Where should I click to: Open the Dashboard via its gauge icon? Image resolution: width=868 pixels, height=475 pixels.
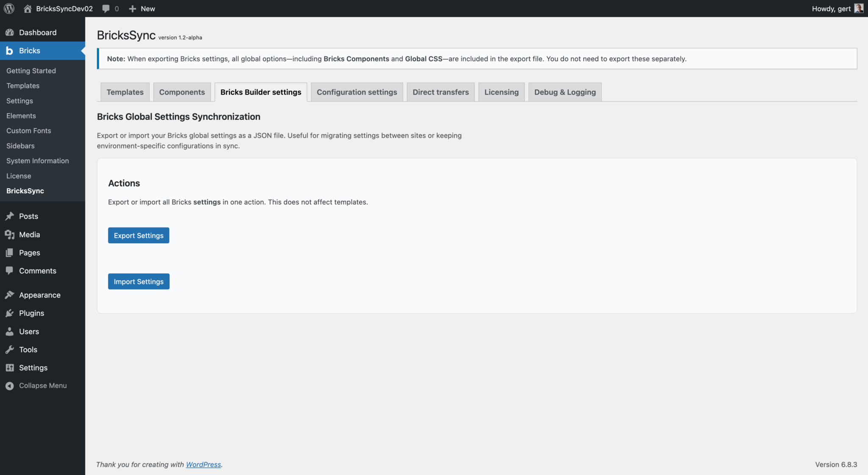10,32
